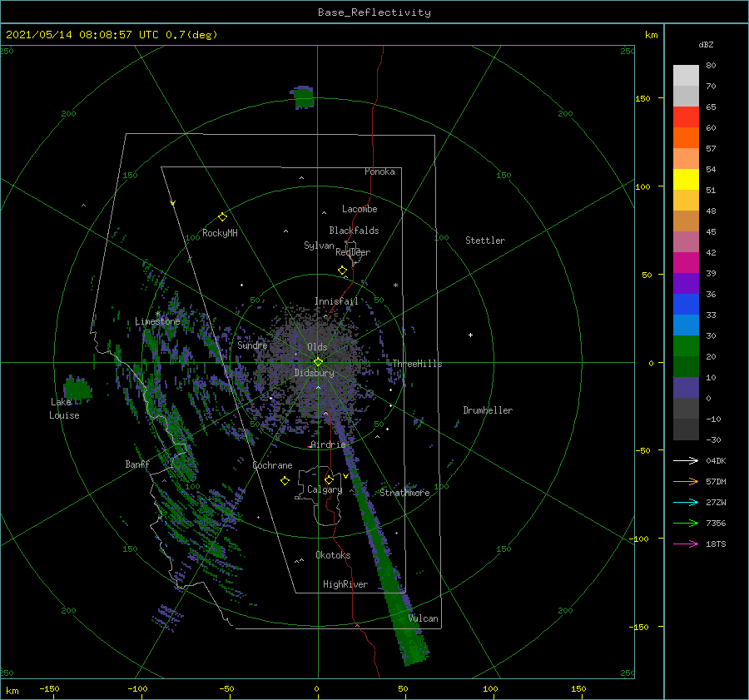Click the Cochrane label
The height and width of the screenshot is (700, 749).
pyautogui.click(x=272, y=465)
